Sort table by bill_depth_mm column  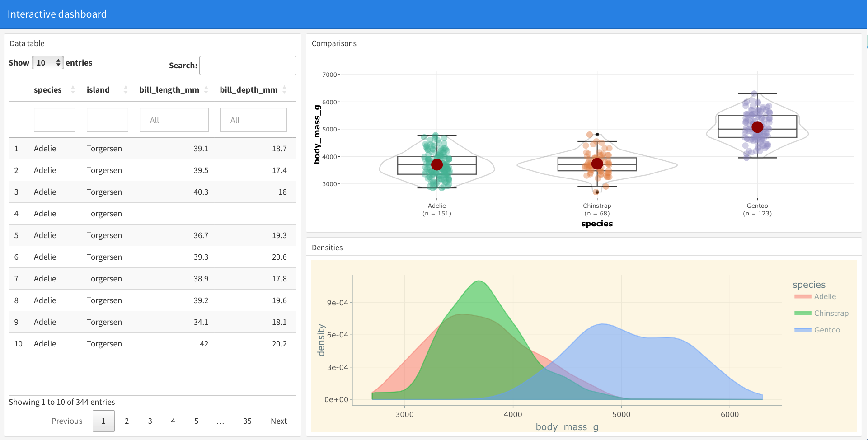(x=249, y=90)
